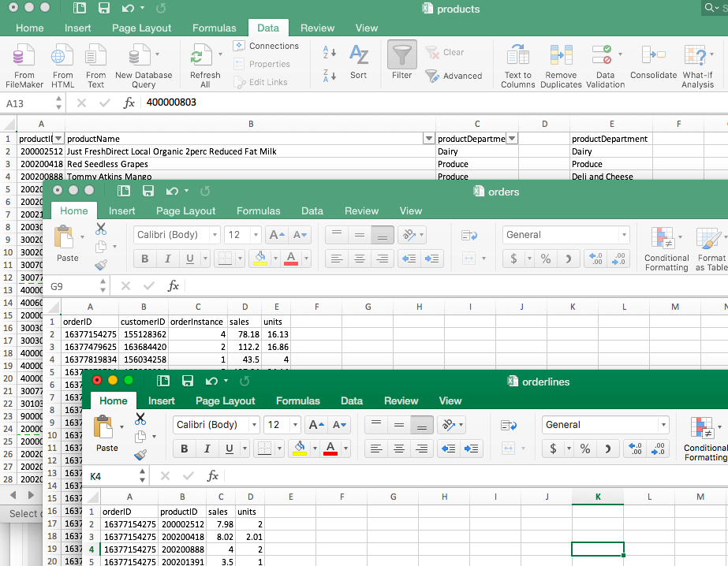The image size is (728, 566).
Task: Toggle Italic formatting in orderlines window
Action: tap(207, 449)
